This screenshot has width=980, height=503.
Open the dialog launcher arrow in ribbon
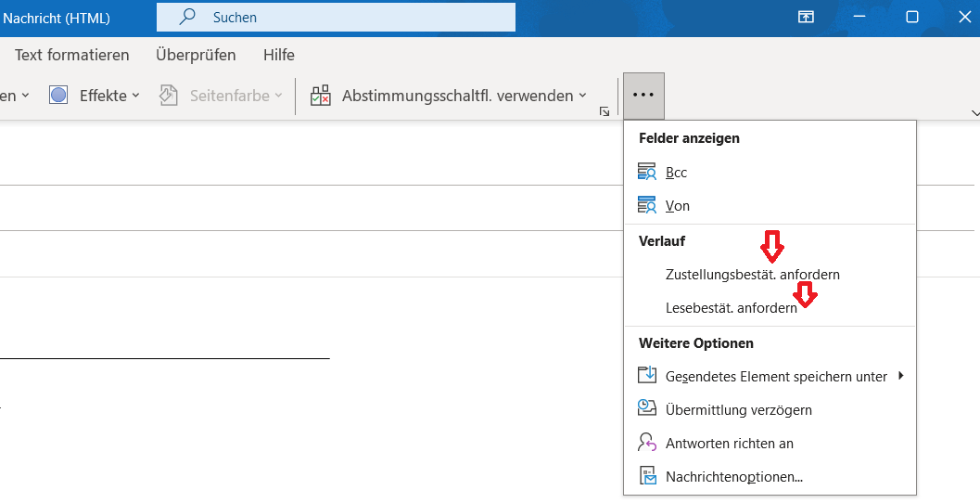pos(605,111)
